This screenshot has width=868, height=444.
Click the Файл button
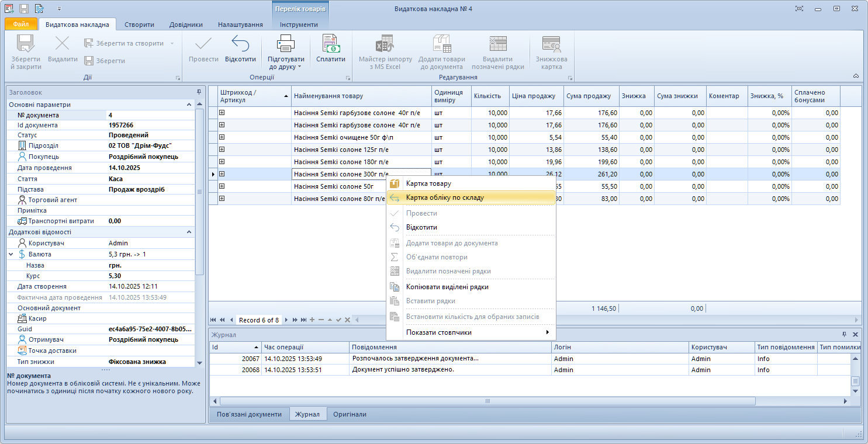[21, 25]
